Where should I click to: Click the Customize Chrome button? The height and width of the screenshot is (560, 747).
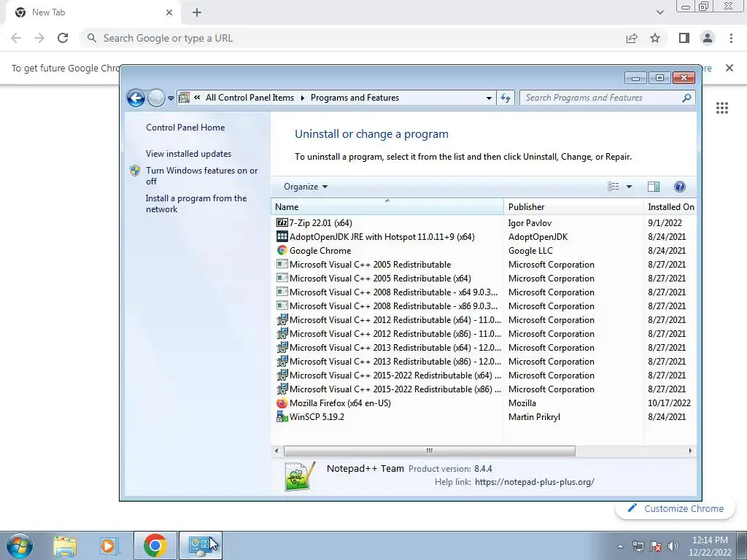pyautogui.click(x=676, y=508)
